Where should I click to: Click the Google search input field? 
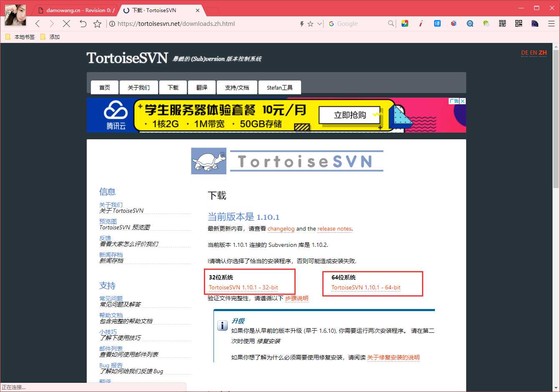click(x=361, y=24)
